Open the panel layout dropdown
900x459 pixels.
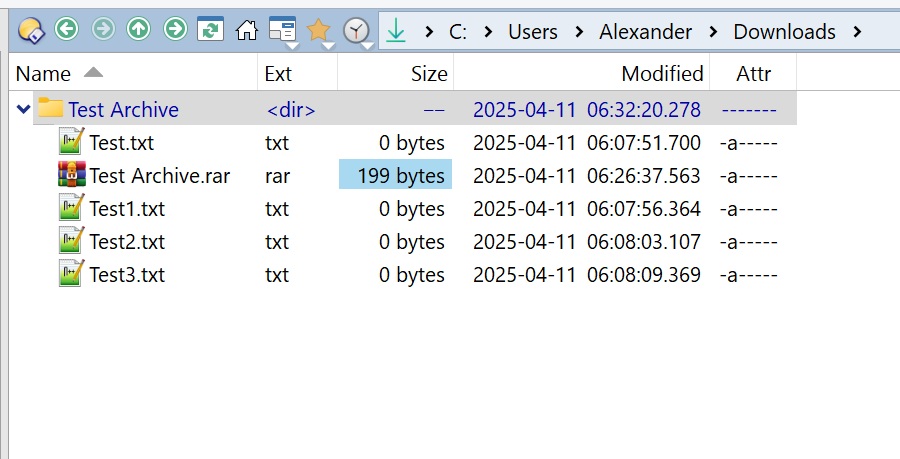coord(283,31)
